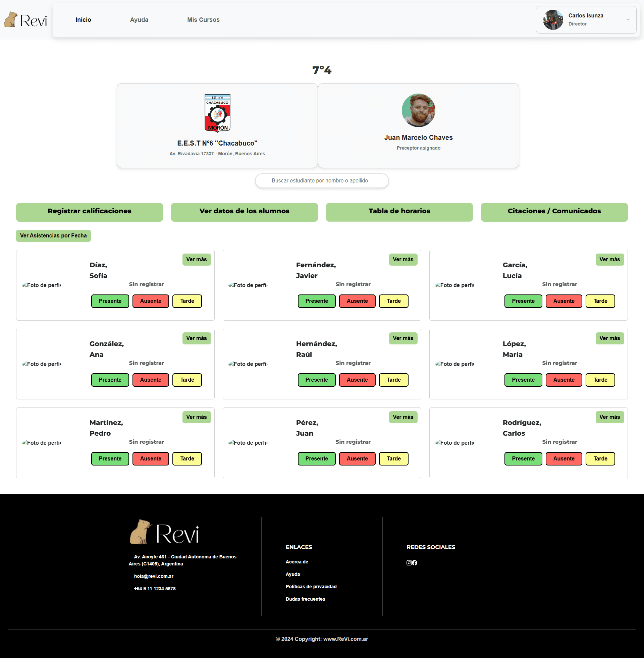Open Facebook icon in footer
The width and height of the screenshot is (644, 658).
(415, 563)
